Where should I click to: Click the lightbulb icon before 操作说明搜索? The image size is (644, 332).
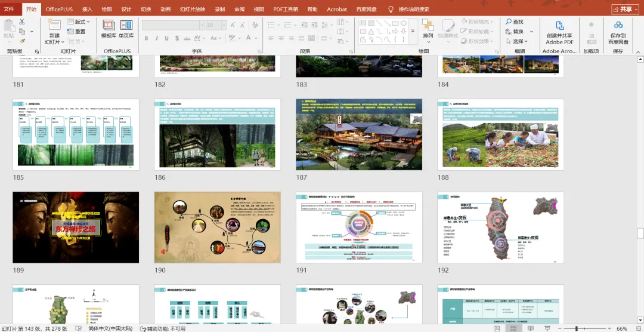(x=391, y=9)
